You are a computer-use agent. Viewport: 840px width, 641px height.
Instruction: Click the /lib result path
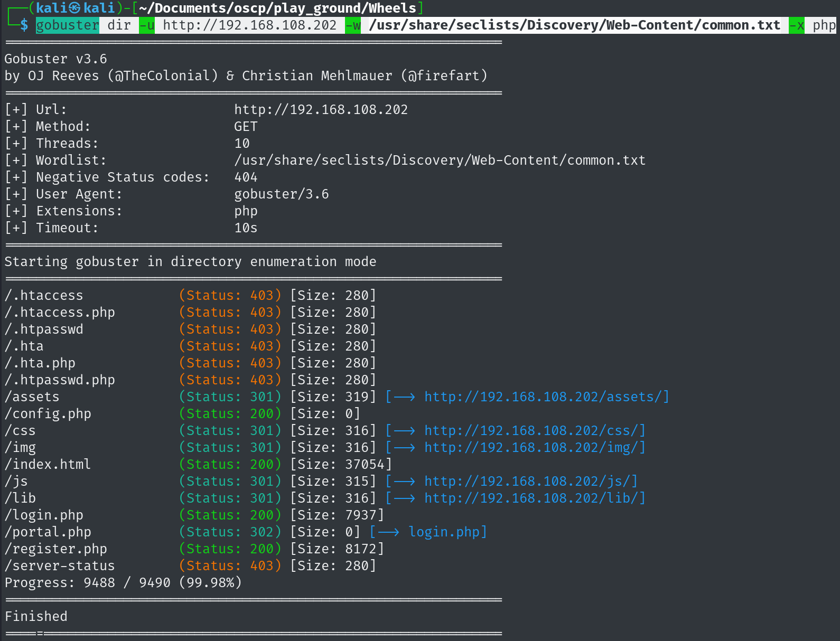point(20,498)
